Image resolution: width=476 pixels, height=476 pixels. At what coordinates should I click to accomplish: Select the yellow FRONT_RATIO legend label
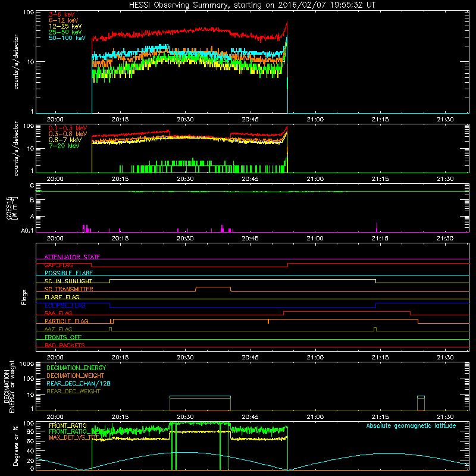68,425
